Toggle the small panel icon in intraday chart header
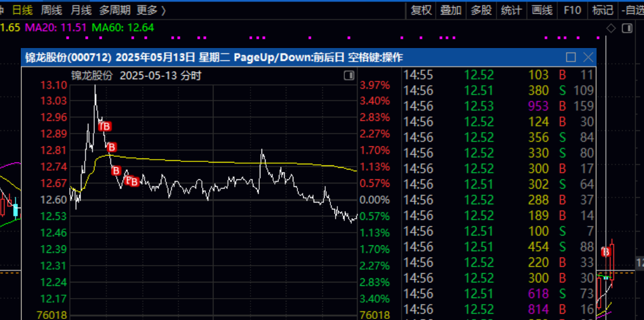Screen dimensions: 644x320 pos(349,76)
